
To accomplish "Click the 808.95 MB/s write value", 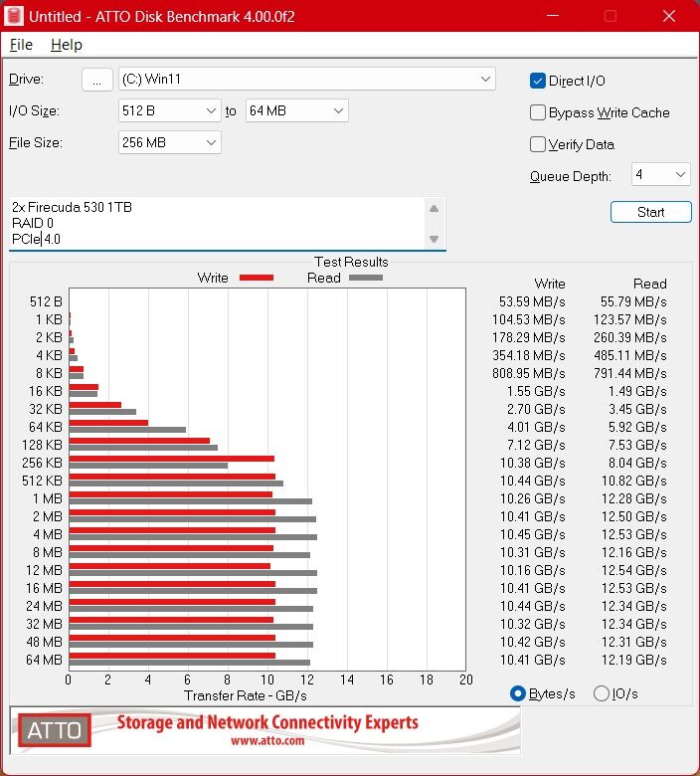I will [528, 373].
